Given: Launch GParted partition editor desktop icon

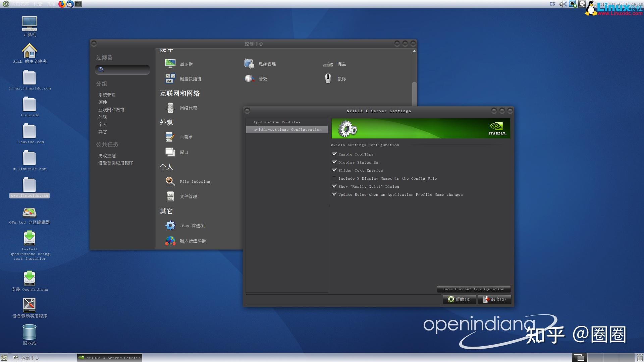Looking at the screenshot, I should pyautogui.click(x=30, y=213).
